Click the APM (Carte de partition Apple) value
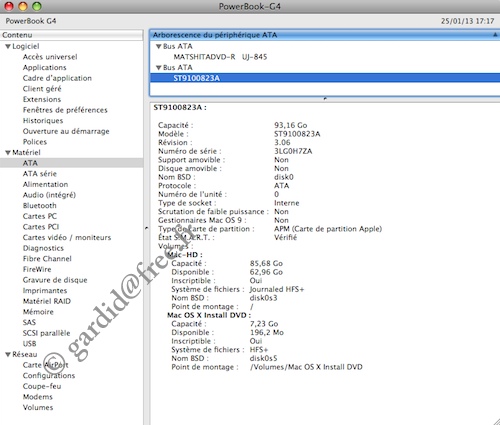500x425 pixels. pyautogui.click(x=328, y=229)
